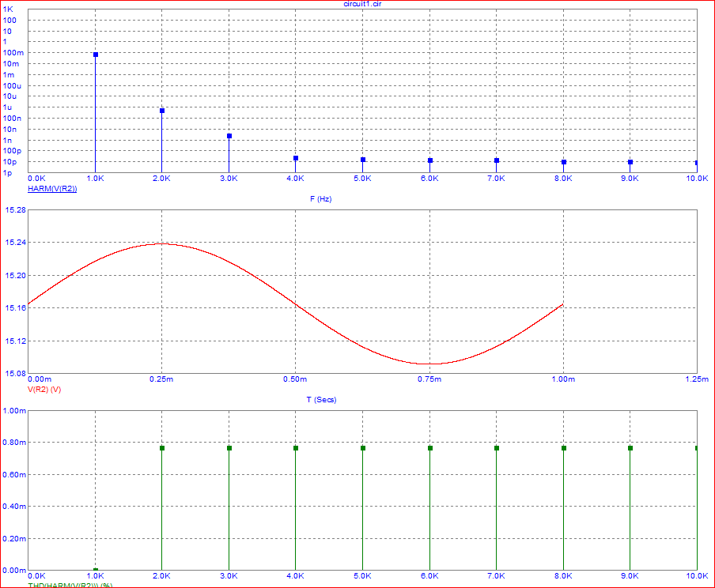Click the red V(R2) (V) plot label

click(44, 390)
